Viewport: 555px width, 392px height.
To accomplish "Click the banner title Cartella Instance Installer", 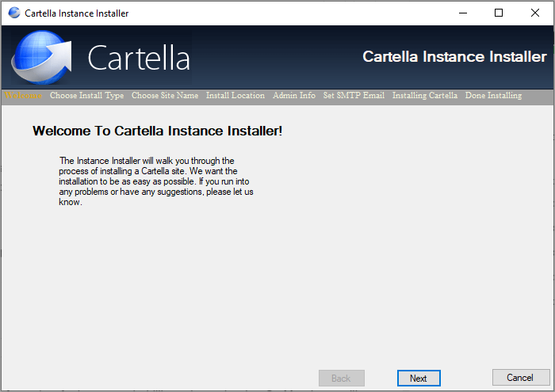I will (455, 57).
